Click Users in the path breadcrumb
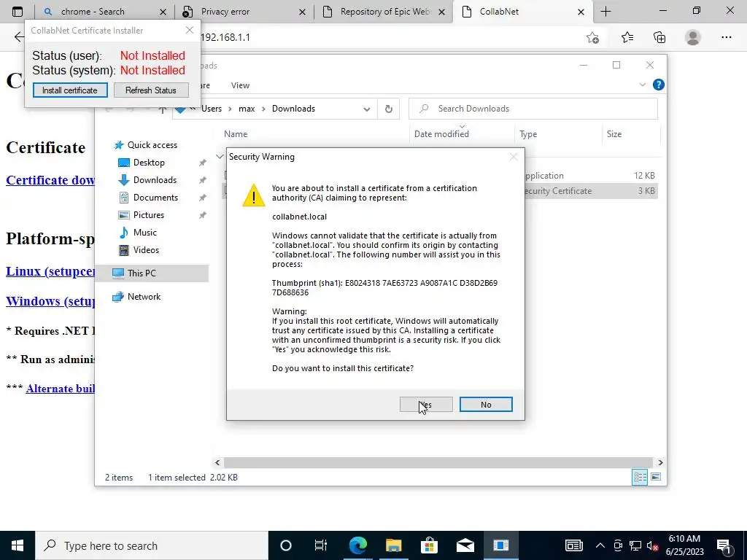Image resolution: width=747 pixels, height=560 pixels. point(212,109)
